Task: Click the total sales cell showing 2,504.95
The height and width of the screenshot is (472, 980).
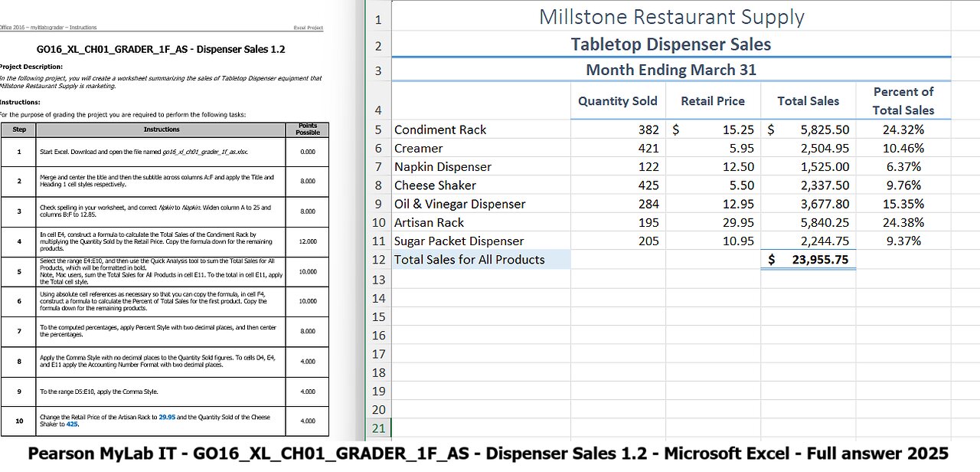Action: point(808,148)
